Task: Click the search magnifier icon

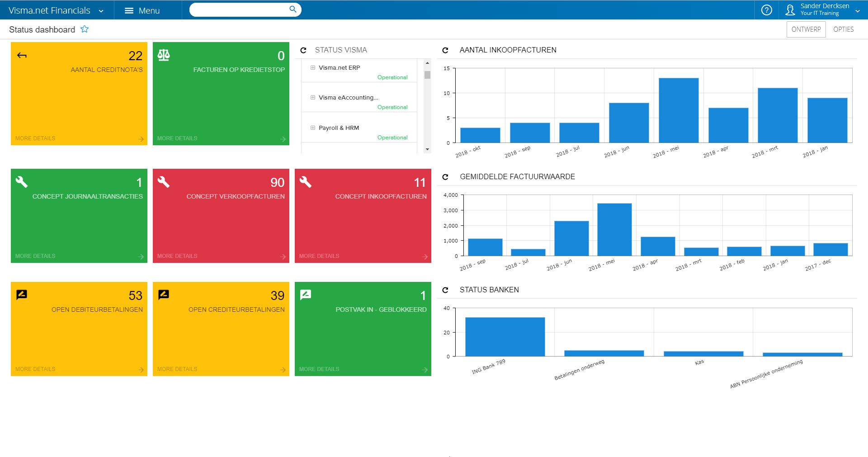Action: click(x=292, y=9)
